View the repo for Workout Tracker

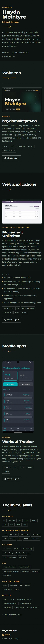pyautogui.click(x=12, y=479)
